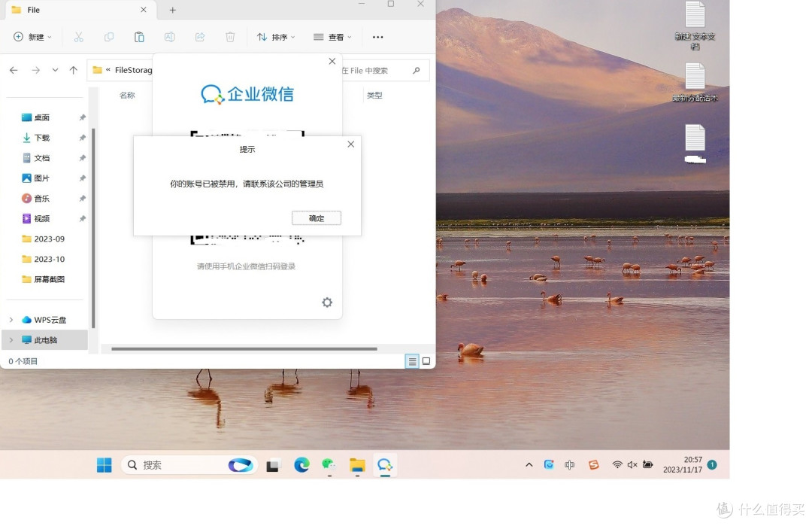
Task: Select the 最新分配话术 desktop file
Action: point(695,83)
